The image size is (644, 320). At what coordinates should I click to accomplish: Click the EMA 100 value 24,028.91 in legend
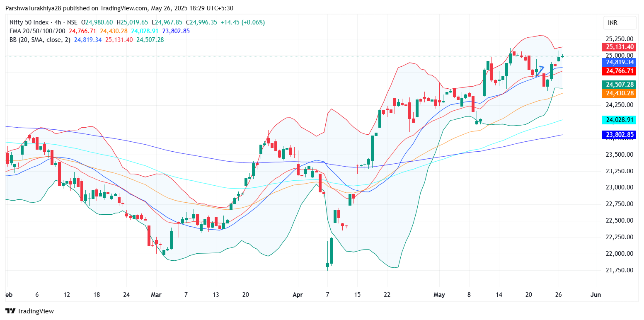[145, 31]
